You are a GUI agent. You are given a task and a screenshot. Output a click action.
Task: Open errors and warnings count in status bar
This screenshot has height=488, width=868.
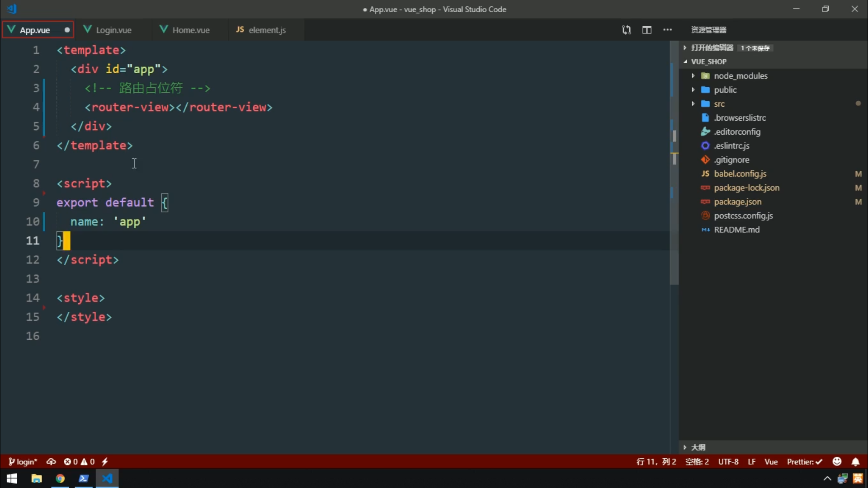(79, 461)
